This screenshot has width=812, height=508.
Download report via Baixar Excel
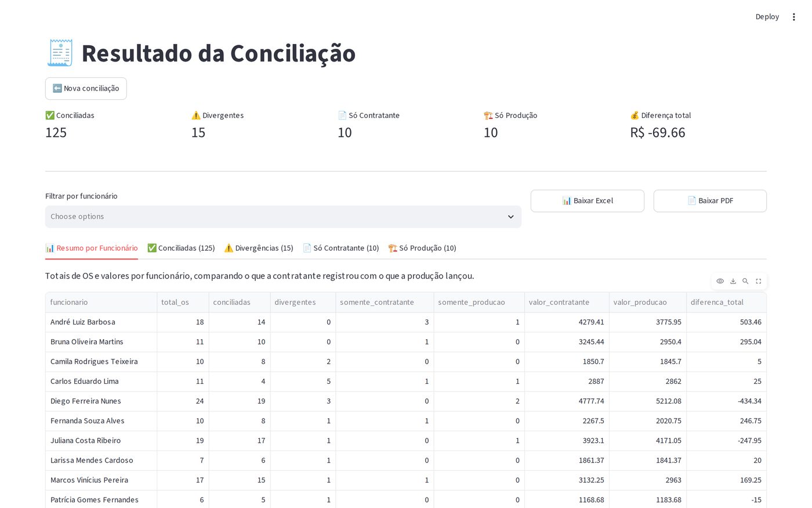[588, 201]
